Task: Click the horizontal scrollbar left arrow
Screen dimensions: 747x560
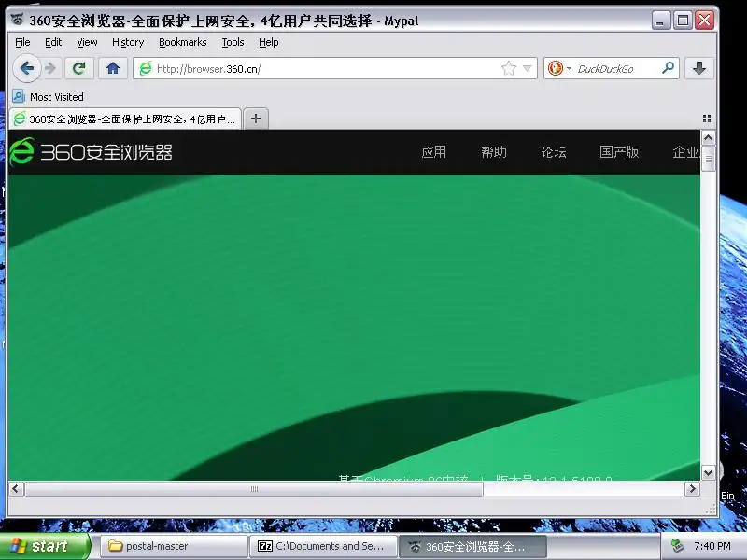Action: pyautogui.click(x=16, y=488)
